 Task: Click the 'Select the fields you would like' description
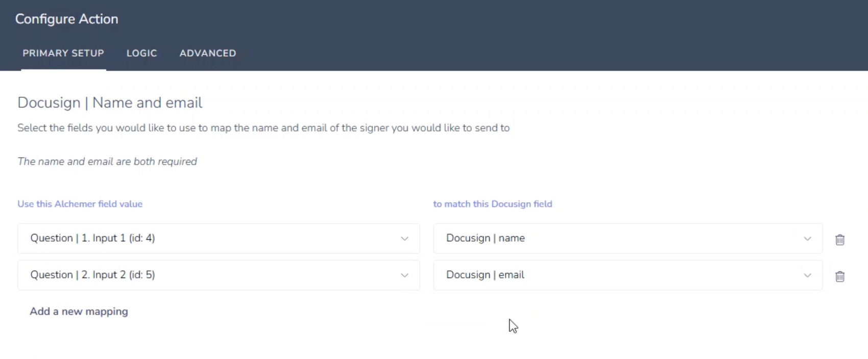(263, 128)
